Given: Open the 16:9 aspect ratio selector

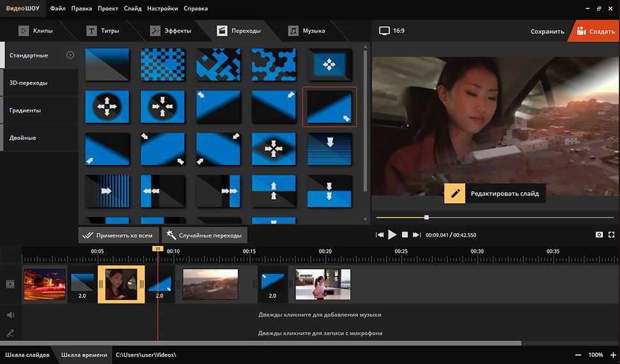Looking at the screenshot, I should click(x=391, y=31).
